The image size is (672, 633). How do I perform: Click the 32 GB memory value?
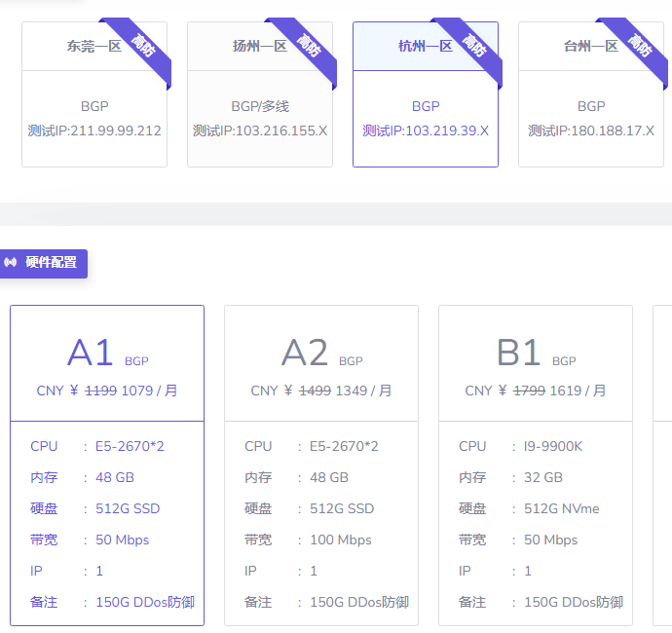click(x=543, y=477)
